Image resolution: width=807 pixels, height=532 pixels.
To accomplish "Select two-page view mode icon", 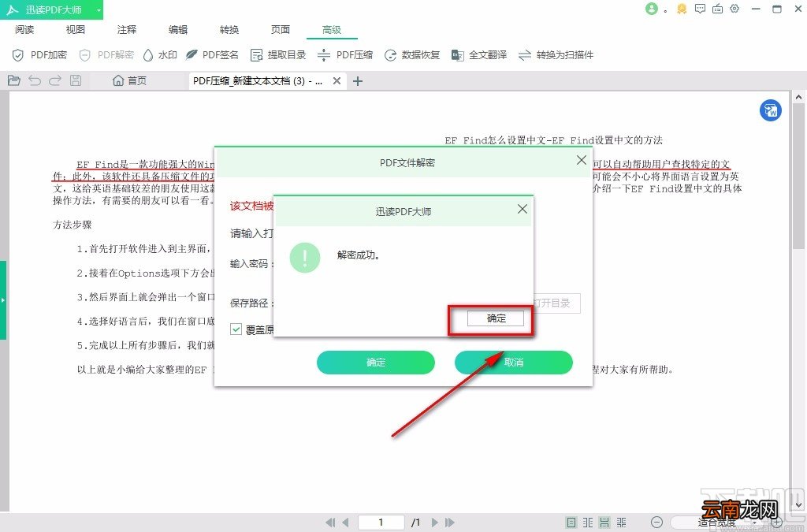I will [588, 523].
